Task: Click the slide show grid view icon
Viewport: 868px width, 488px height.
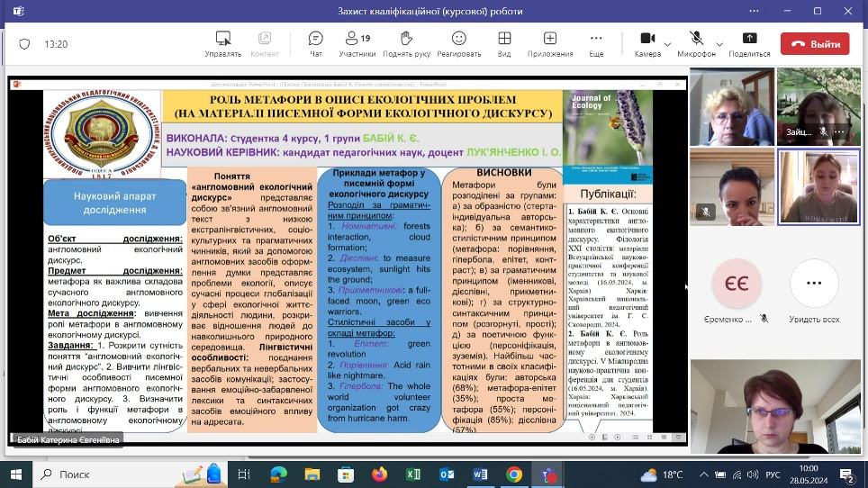Action: coord(649,437)
